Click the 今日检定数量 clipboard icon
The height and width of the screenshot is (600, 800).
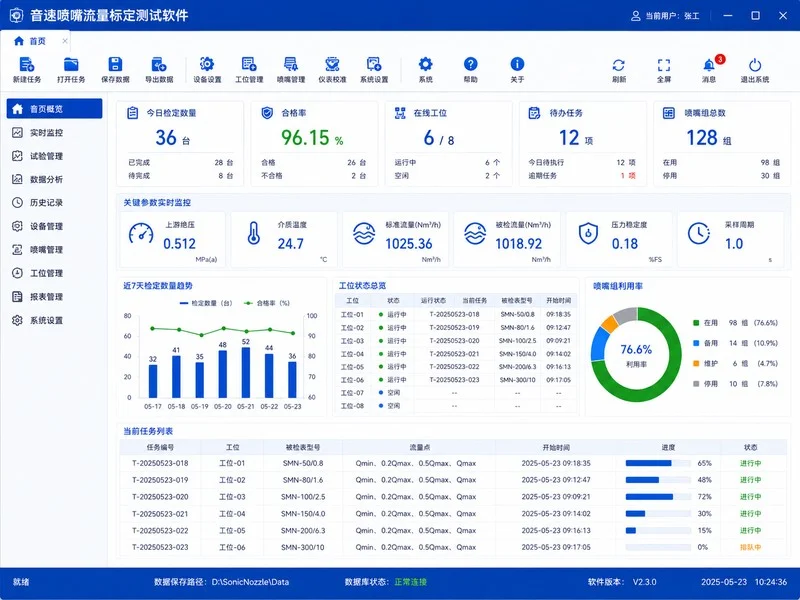click(x=132, y=113)
